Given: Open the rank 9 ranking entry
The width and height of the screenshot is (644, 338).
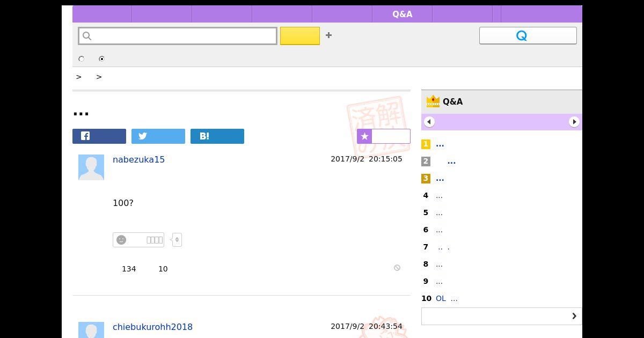Looking at the screenshot, I should [x=439, y=282].
